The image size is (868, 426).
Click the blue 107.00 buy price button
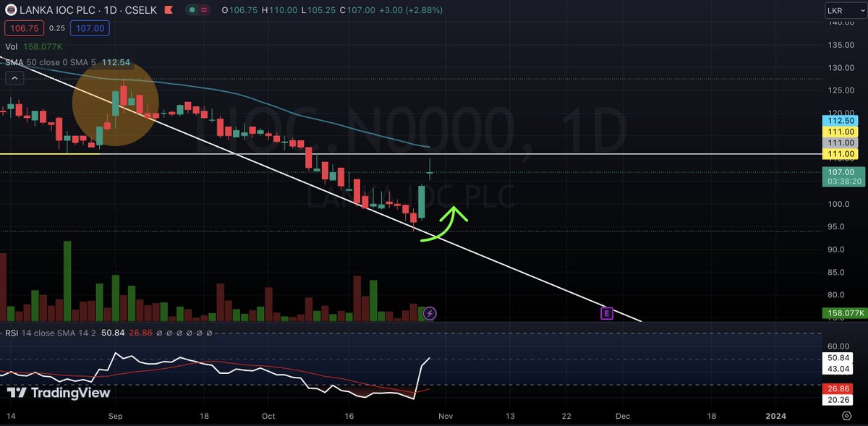(x=90, y=28)
